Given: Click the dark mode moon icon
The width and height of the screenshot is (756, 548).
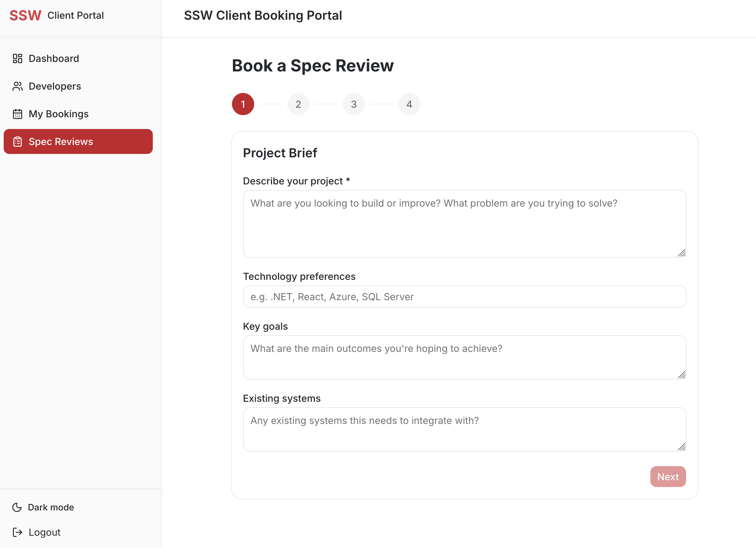Looking at the screenshot, I should [x=18, y=507].
